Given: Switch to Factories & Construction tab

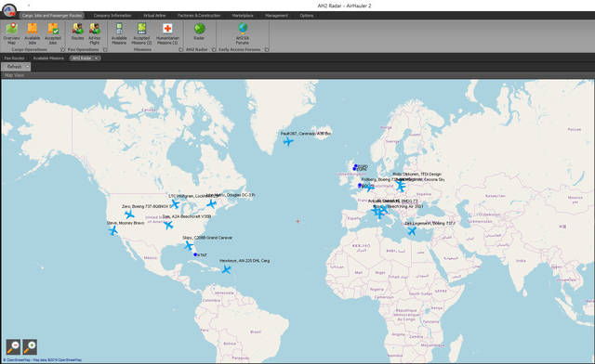Looking at the screenshot, I should click(x=199, y=16).
